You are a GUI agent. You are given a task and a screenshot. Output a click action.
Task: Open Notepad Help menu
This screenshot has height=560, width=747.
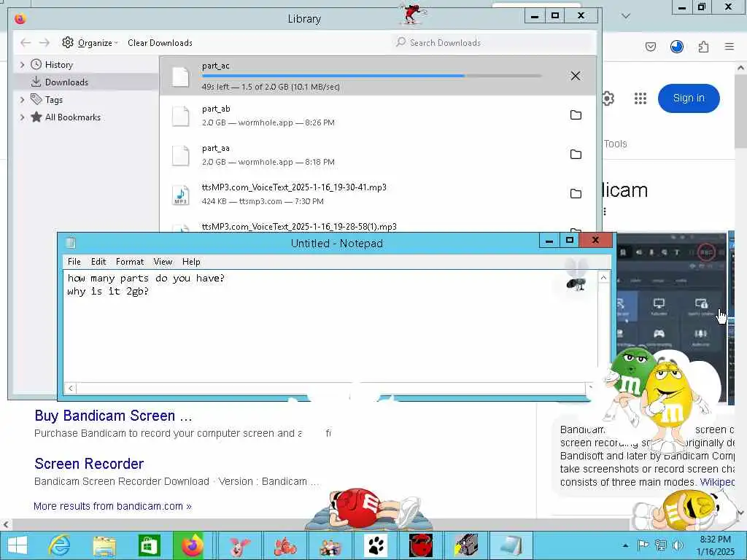(191, 262)
